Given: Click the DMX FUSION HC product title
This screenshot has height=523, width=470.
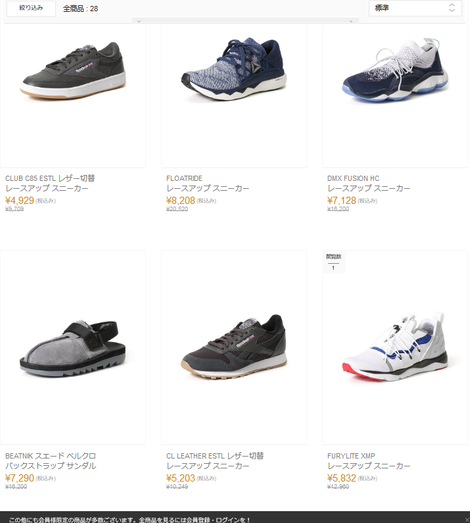Looking at the screenshot, I should tap(369, 183).
